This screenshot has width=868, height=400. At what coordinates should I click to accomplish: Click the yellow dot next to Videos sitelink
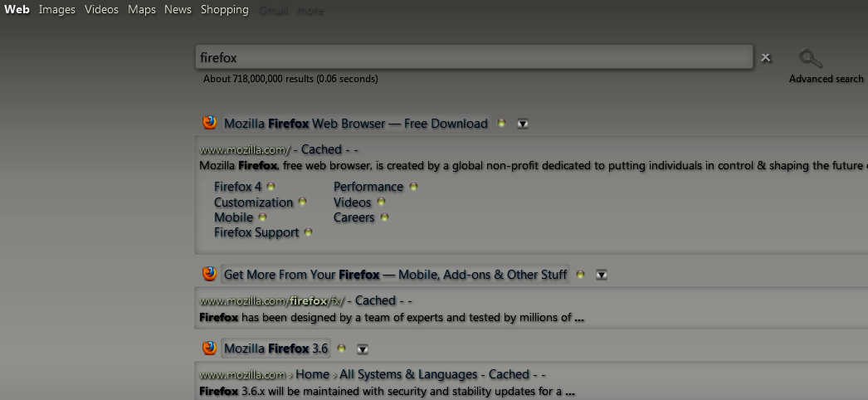click(x=381, y=202)
